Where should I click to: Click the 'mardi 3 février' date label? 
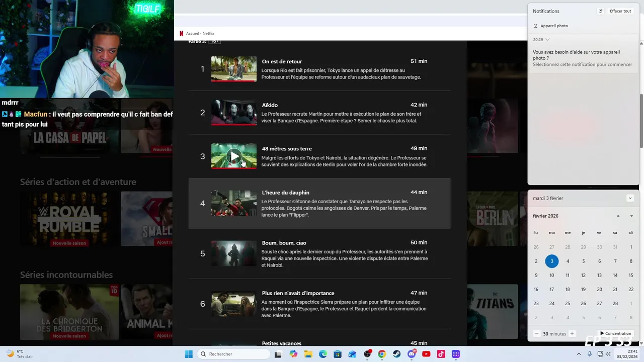548,198
